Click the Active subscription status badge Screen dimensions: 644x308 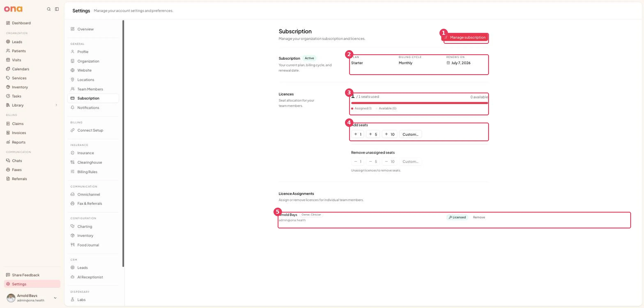tap(309, 58)
